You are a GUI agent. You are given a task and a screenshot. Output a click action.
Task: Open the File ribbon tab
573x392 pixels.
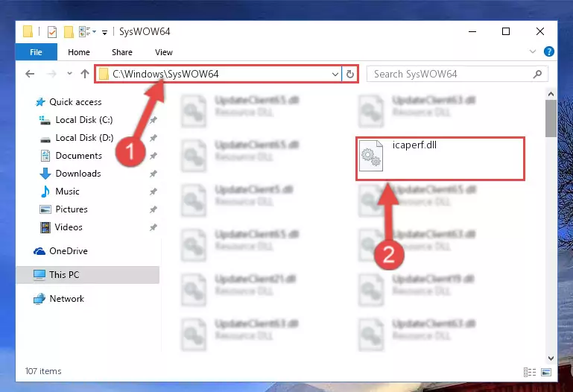coord(37,52)
